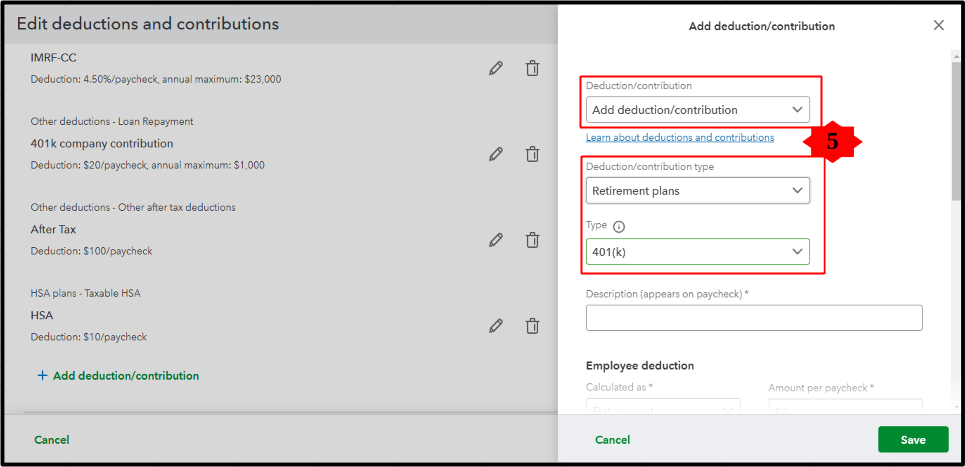Click Cancel in the side panel
965x467 pixels.
613,440
